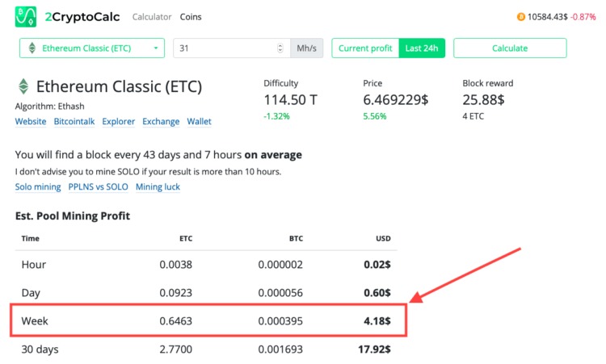This screenshot has height=364, width=606.
Task: Expand the coin selector using its arrow
Action: click(156, 48)
